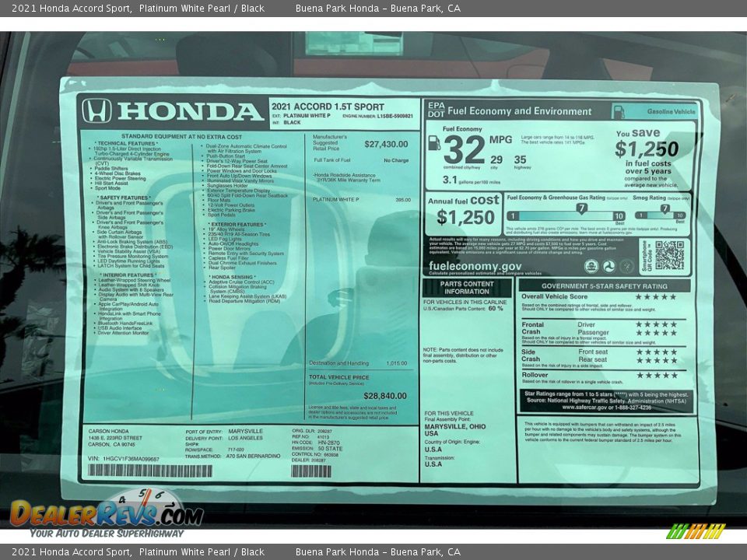Click 'MARYSVILLE, OHIO USA' assembly point

click(x=455, y=430)
